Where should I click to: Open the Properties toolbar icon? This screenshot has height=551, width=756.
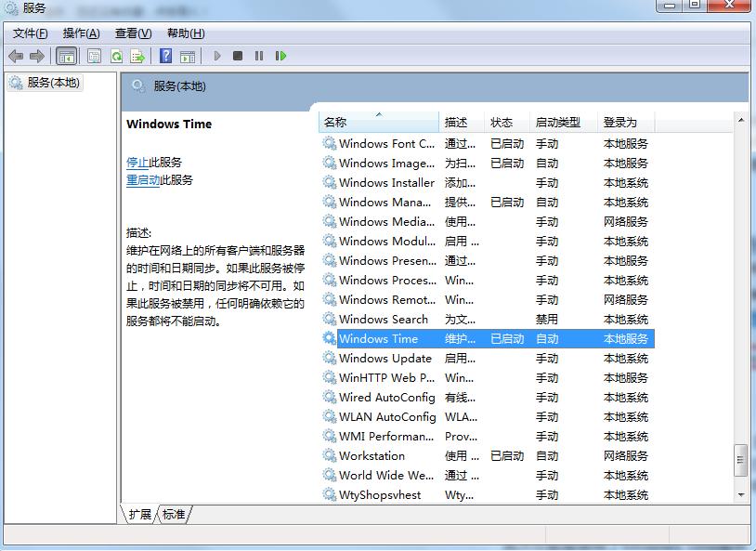tap(94, 56)
